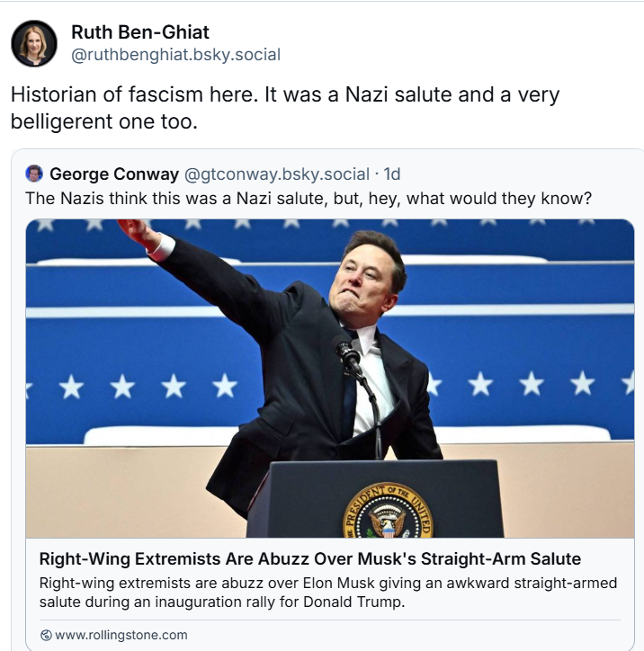Click the globe icon beside rollingstone.com
This screenshot has height=651, width=644.
coord(46,635)
